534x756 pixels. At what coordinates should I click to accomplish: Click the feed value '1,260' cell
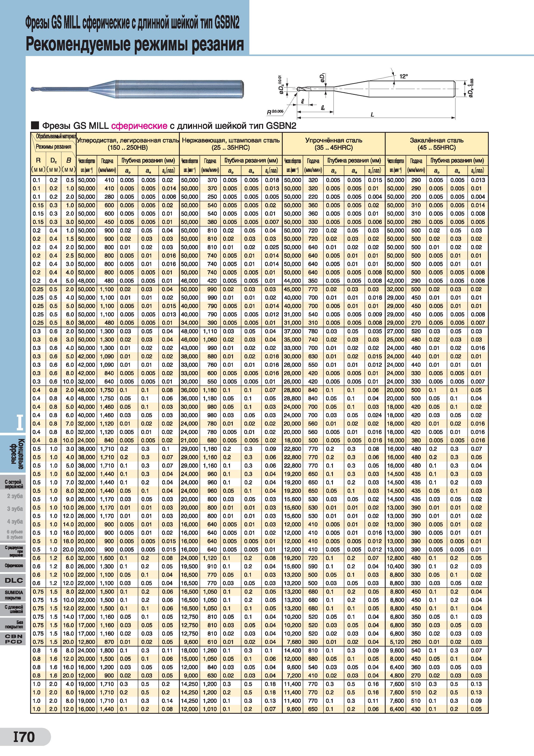(x=210, y=650)
